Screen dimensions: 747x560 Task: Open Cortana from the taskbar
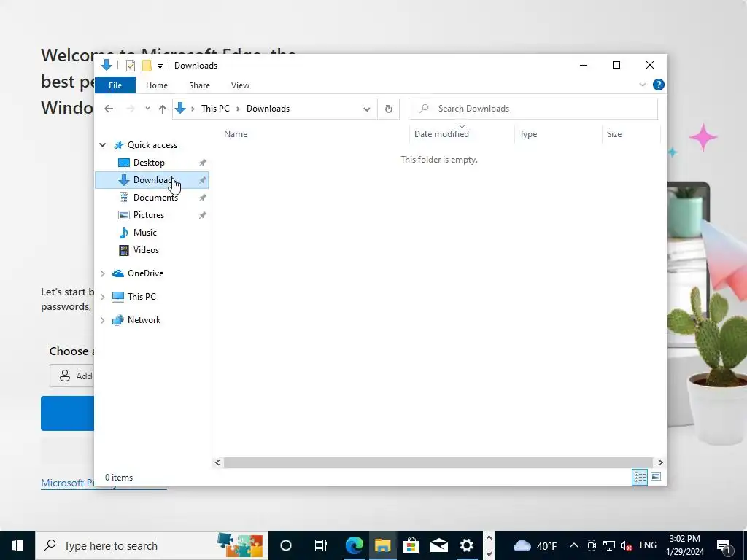[286, 545]
